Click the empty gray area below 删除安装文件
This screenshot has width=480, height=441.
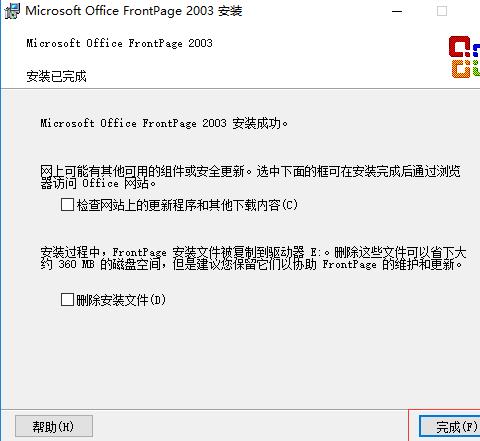240,357
